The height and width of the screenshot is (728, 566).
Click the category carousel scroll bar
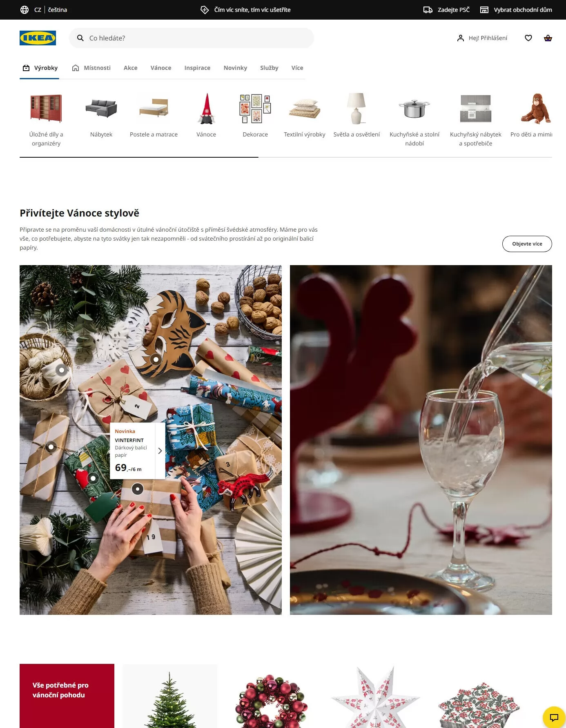286,157
